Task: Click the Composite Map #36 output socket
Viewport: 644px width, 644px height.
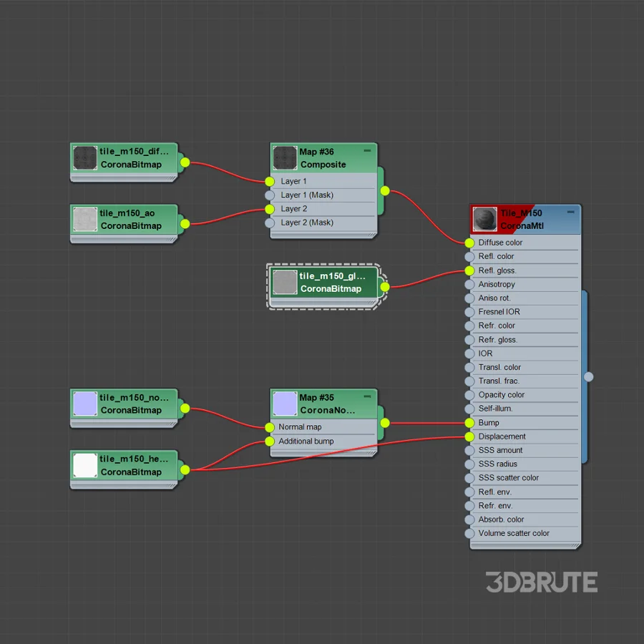Action: [385, 190]
